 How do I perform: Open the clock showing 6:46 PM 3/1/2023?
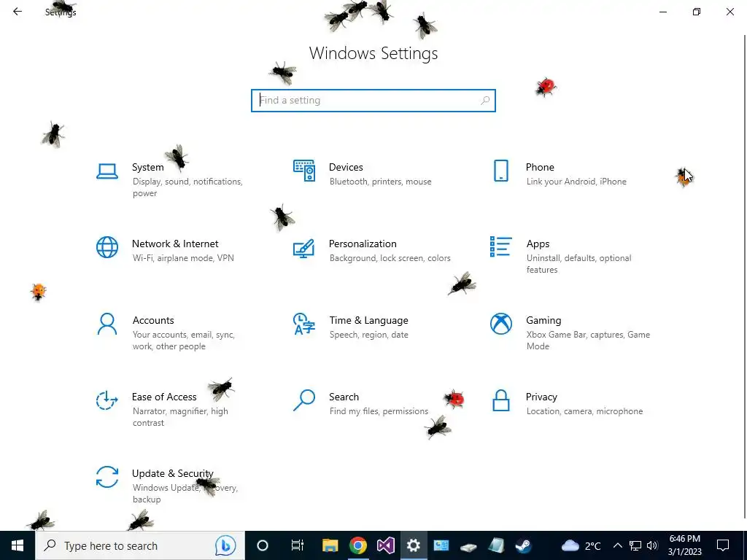pyautogui.click(x=684, y=545)
